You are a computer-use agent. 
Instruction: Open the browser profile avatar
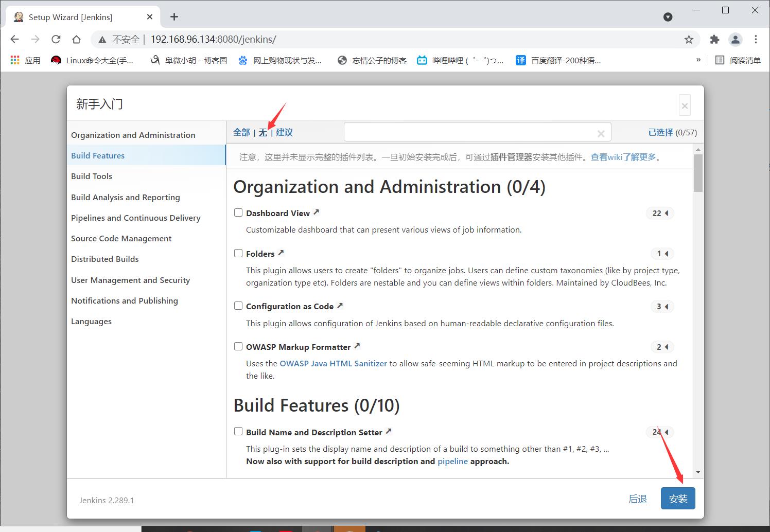[736, 39]
